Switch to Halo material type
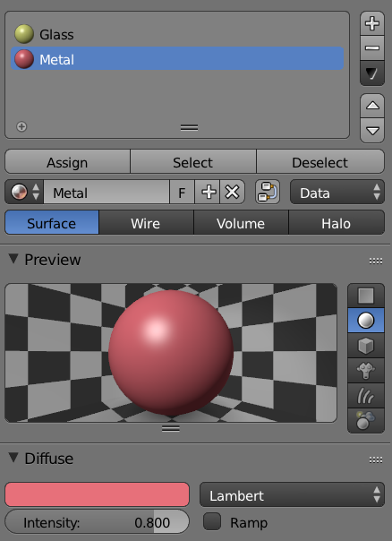392x541 pixels. pos(337,223)
